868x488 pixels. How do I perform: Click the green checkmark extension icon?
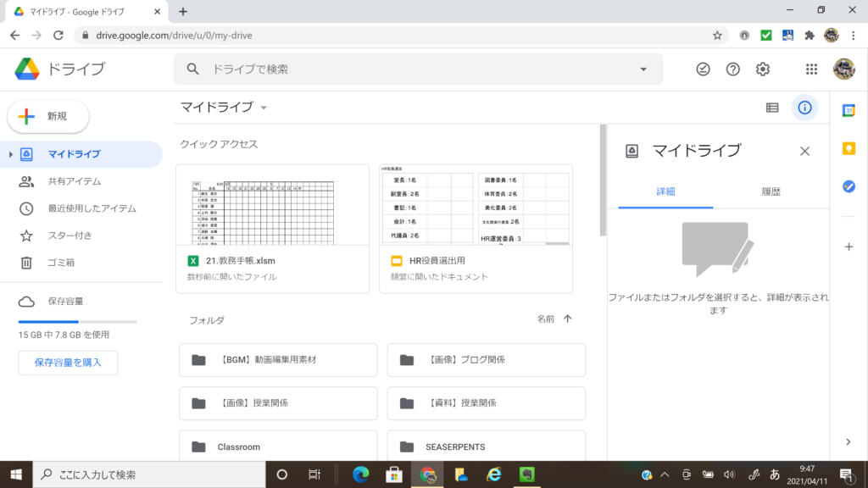click(766, 36)
